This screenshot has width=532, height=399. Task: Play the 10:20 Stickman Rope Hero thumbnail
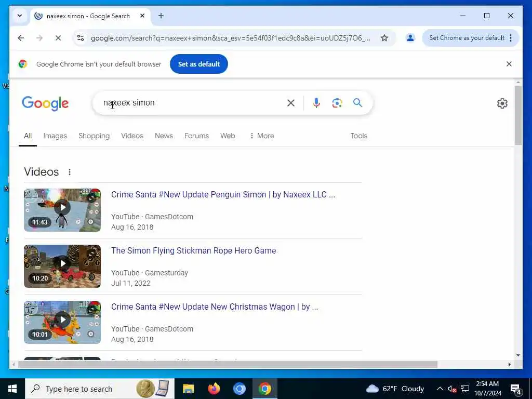click(62, 267)
